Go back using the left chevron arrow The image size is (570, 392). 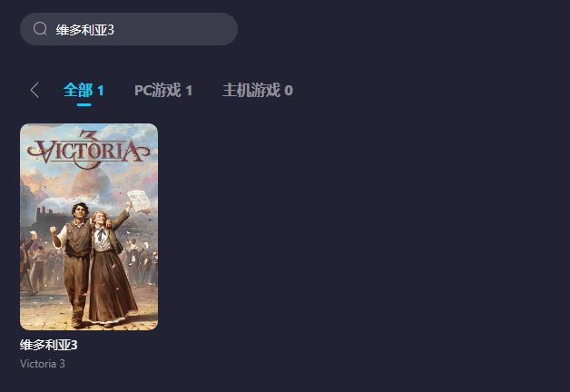34,90
